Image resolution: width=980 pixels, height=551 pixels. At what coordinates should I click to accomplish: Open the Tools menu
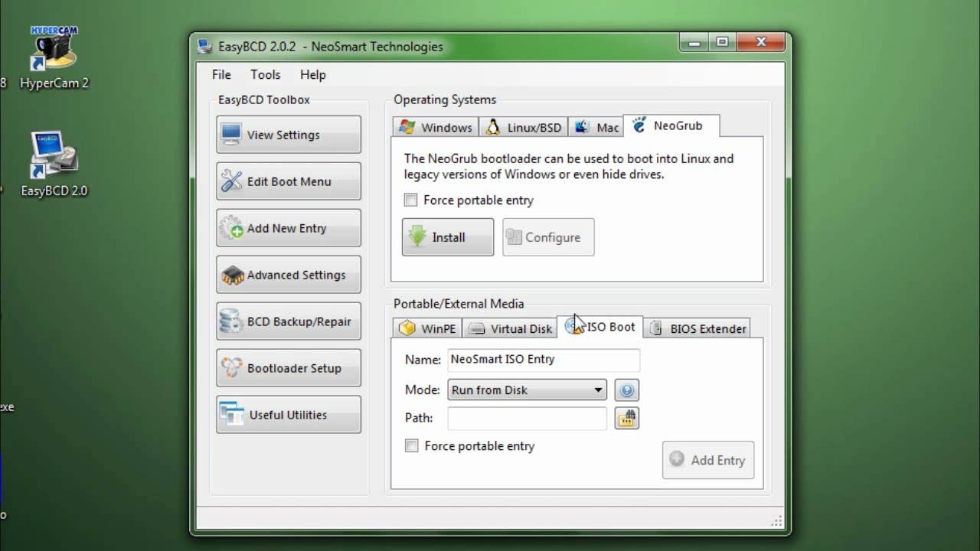(x=265, y=74)
